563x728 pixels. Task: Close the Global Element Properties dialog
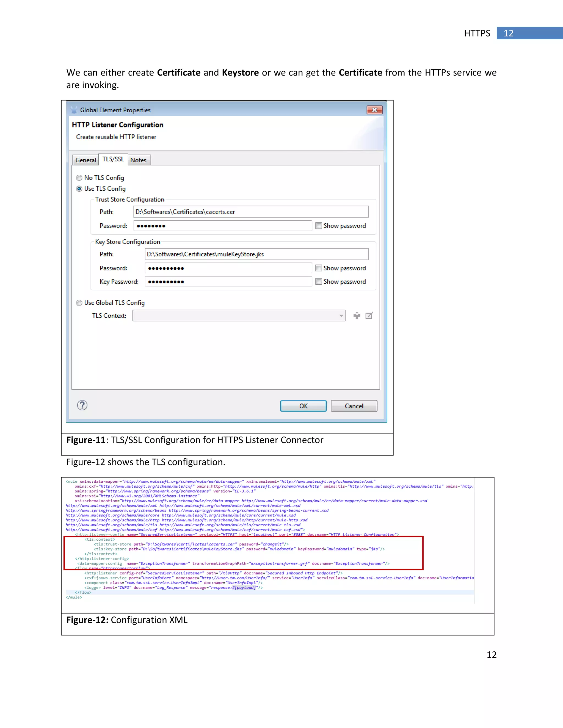point(374,110)
